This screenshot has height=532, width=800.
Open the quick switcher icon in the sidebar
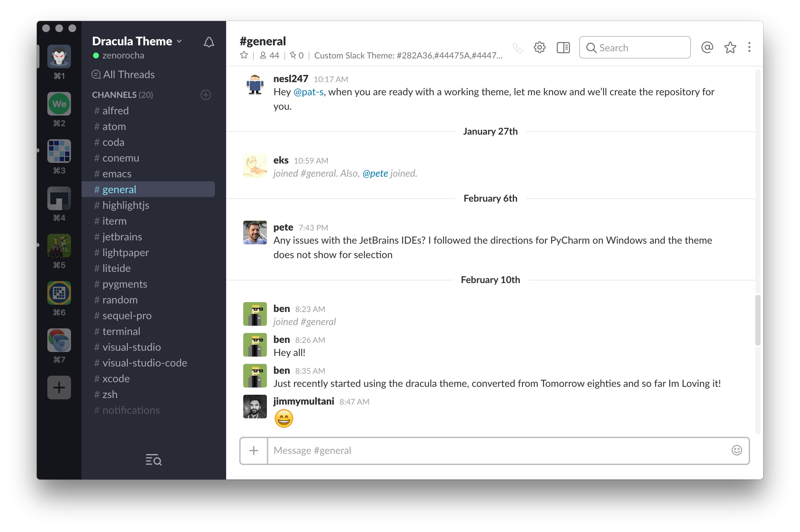pyautogui.click(x=153, y=460)
